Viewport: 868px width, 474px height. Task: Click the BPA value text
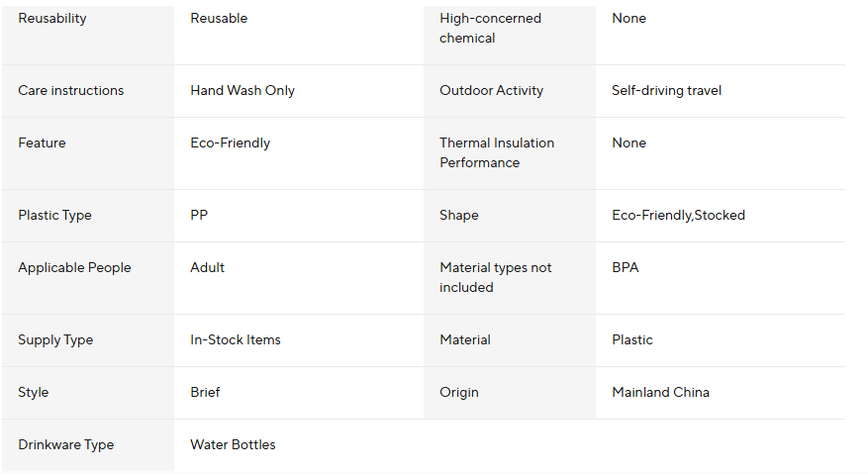point(626,268)
